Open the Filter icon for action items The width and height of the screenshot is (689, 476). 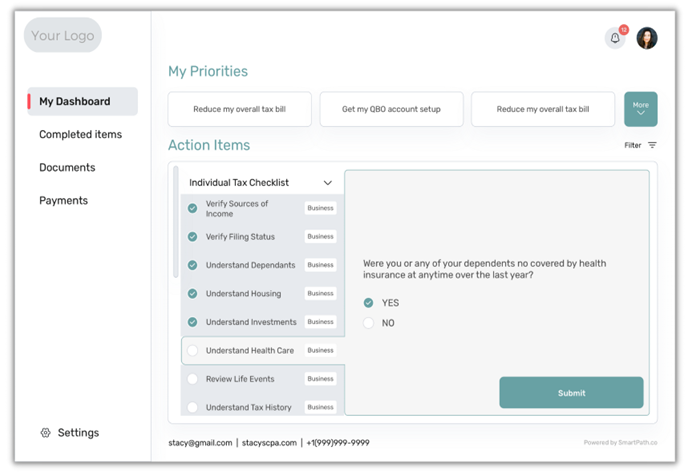pos(652,146)
